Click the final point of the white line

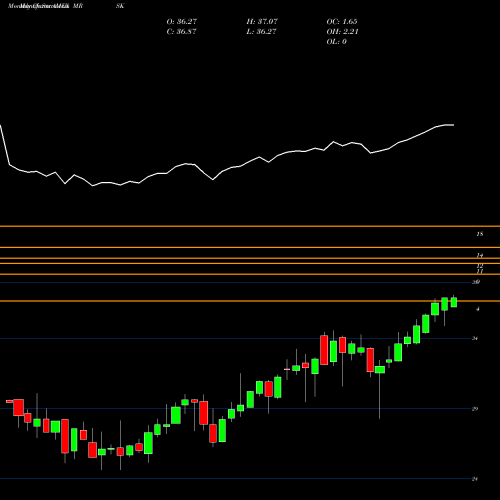(453, 125)
